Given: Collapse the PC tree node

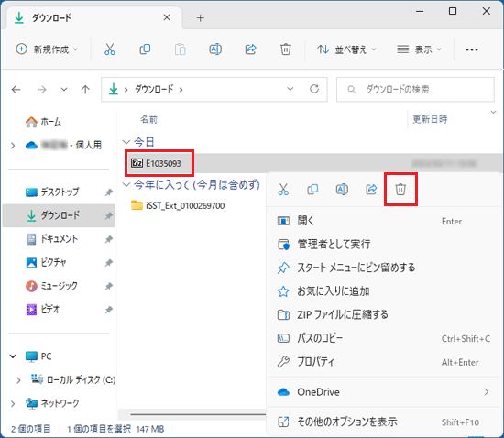Looking at the screenshot, I should tap(13, 356).
